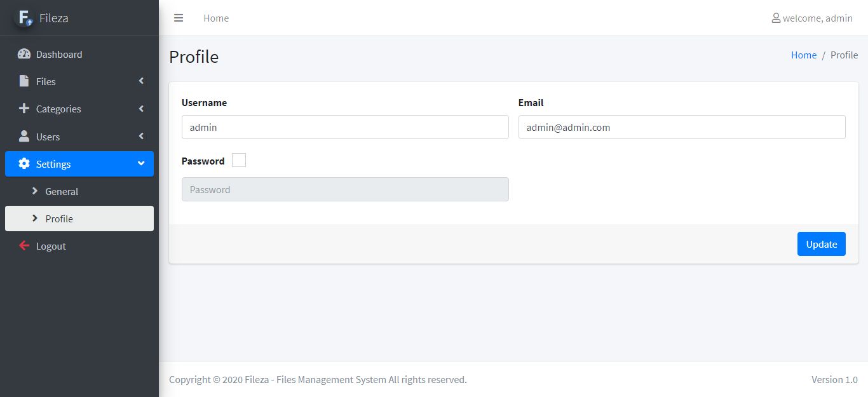The height and width of the screenshot is (397, 868).
Task: Expand the Categories submenu arrow
Action: [141, 109]
